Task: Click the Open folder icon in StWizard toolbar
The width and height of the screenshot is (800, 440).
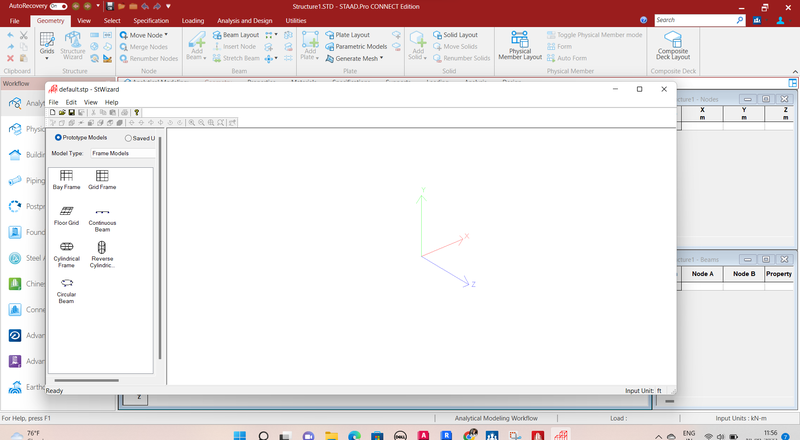Action: pos(62,112)
